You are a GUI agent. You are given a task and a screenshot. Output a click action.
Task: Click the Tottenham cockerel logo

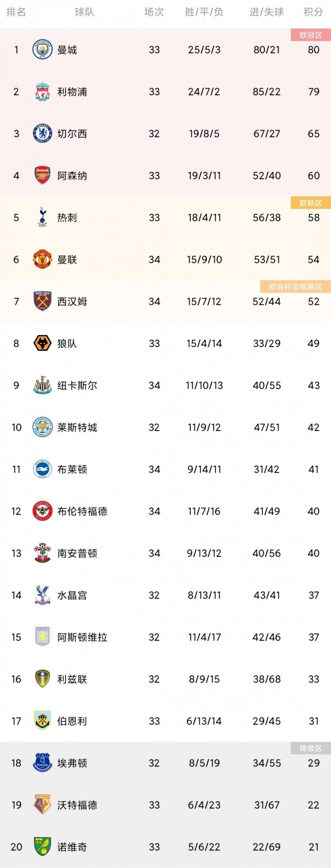click(x=42, y=217)
